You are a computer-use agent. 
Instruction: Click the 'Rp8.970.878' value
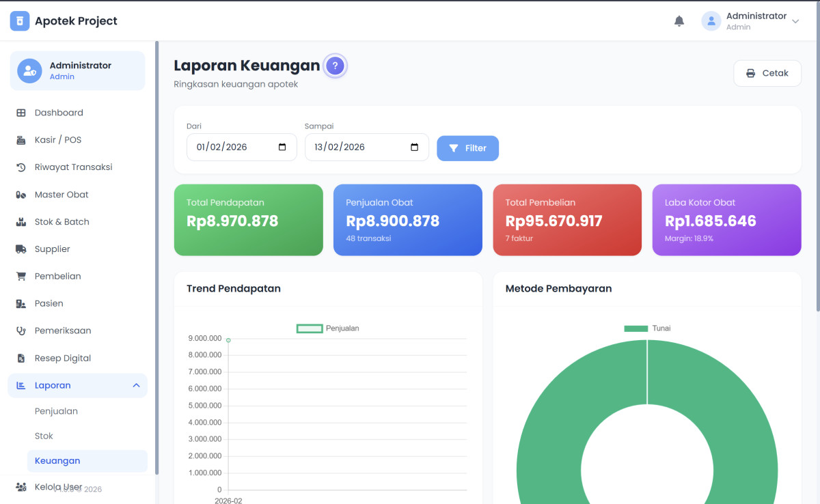coord(232,221)
